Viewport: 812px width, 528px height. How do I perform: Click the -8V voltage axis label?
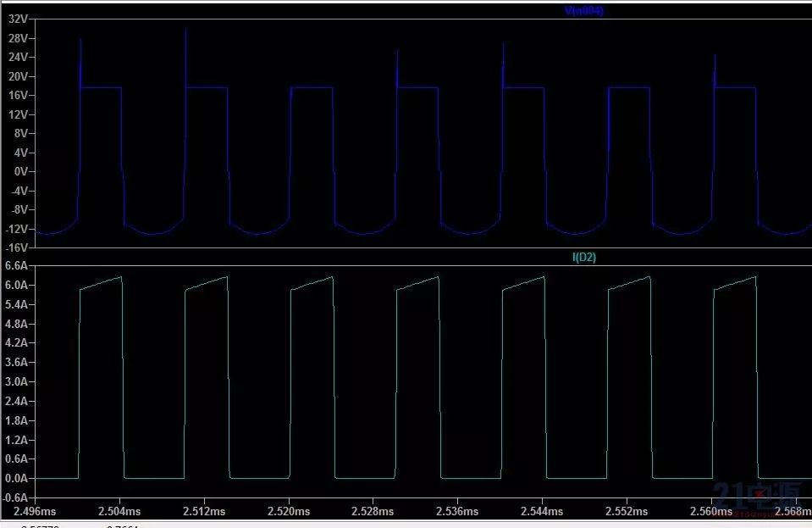click(19, 210)
